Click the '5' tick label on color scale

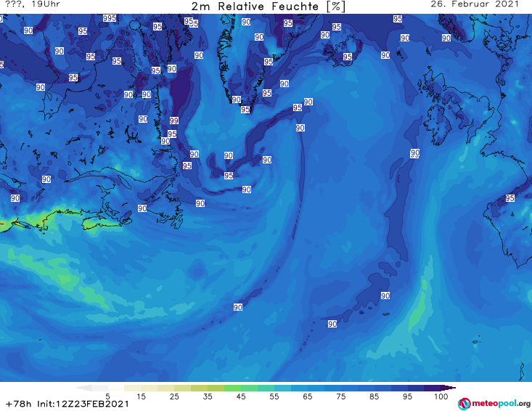click(x=107, y=396)
